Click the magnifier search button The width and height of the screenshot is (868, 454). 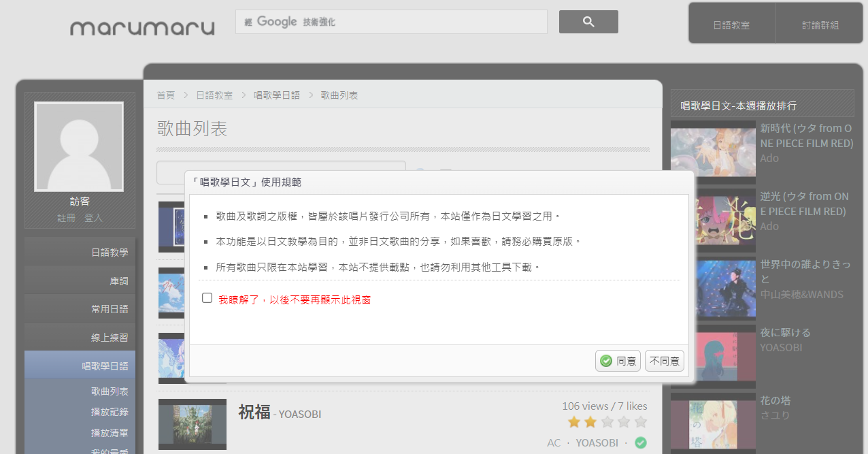(588, 22)
